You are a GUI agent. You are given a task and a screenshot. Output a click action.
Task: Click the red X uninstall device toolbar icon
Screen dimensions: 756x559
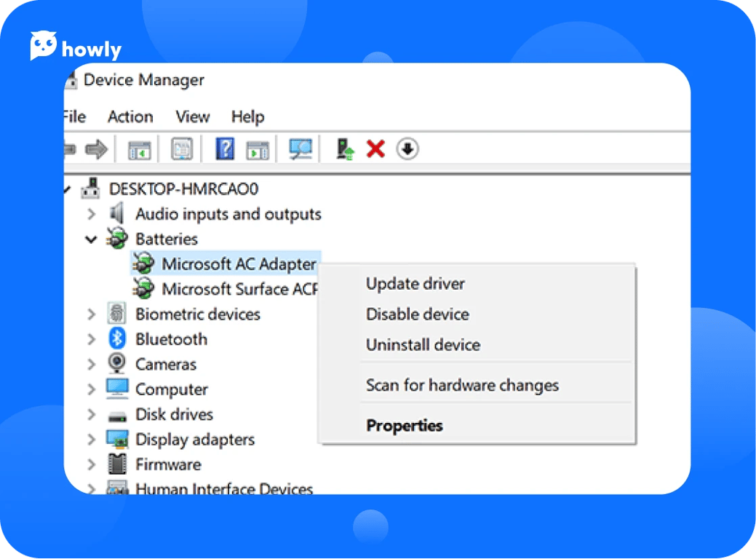(x=375, y=148)
